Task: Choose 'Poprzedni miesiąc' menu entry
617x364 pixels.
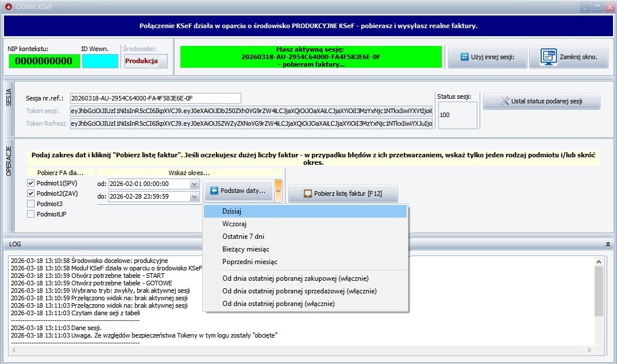Action: 249,262
